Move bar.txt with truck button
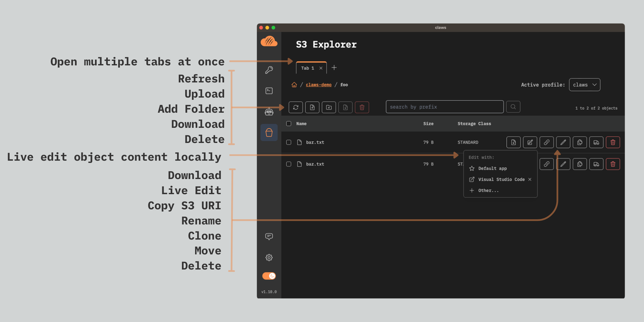 [596, 142]
